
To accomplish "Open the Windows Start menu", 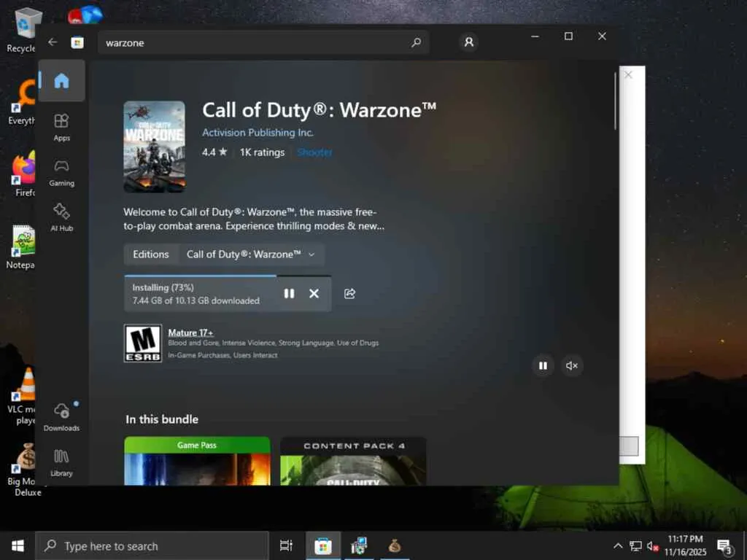I will point(18,545).
